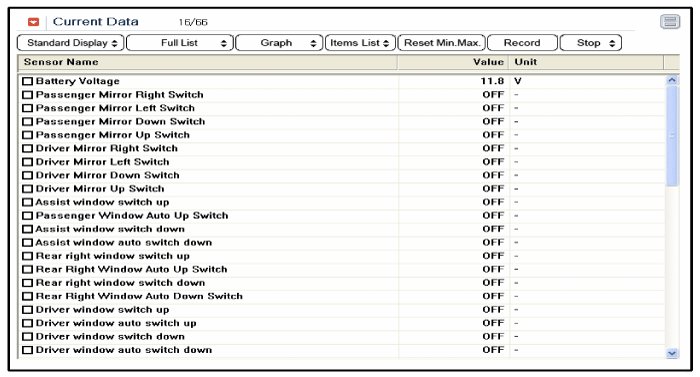This screenshot has width=700, height=377.
Task: Tick the Driver Mirror Up Switch checkbox
Action: click(28, 189)
